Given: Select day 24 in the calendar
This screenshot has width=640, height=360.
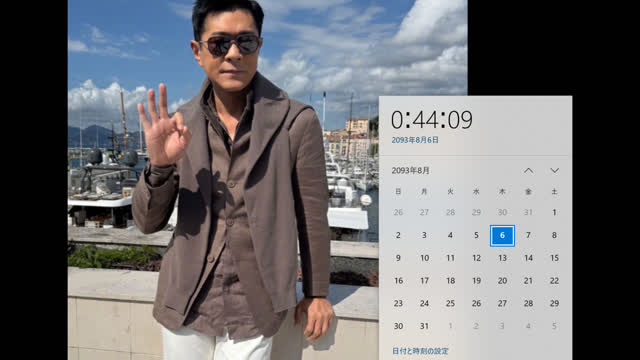Looking at the screenshot, I should click(x=424, y=303).
